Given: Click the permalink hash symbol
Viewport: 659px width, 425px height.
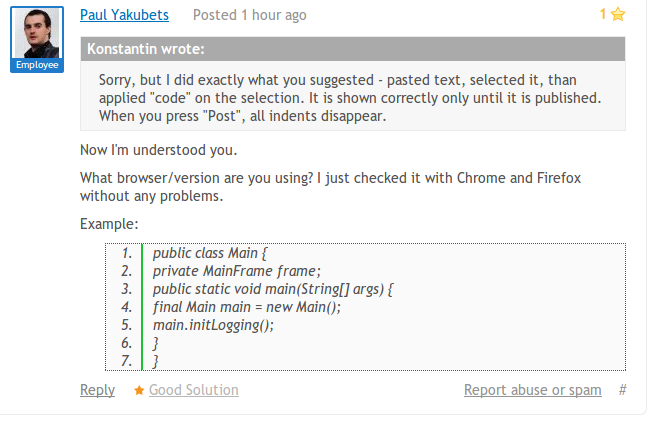Looking at the screenshot, I should click(623, 390).
